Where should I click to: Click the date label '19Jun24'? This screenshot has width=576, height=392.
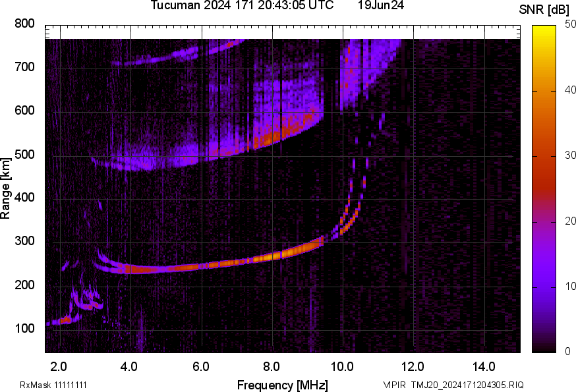click(x=381, y=5)
